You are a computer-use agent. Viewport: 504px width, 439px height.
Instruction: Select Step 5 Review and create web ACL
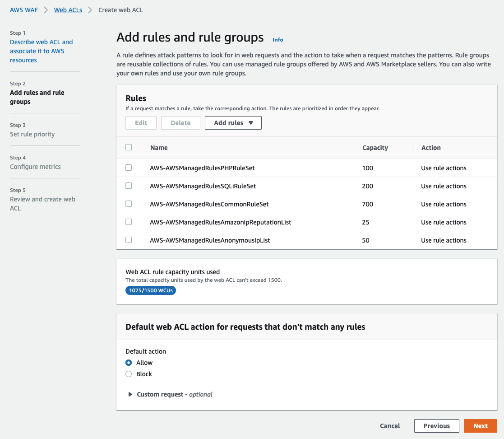[42, 203]
